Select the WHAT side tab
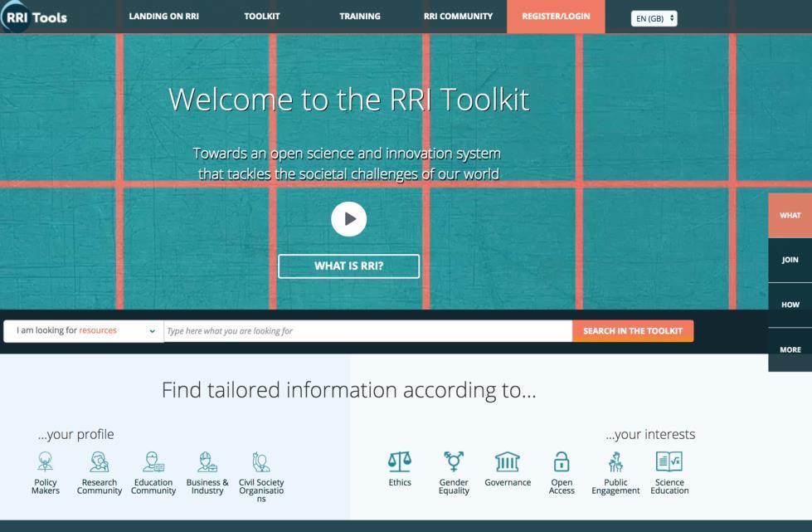 [790, 216]
